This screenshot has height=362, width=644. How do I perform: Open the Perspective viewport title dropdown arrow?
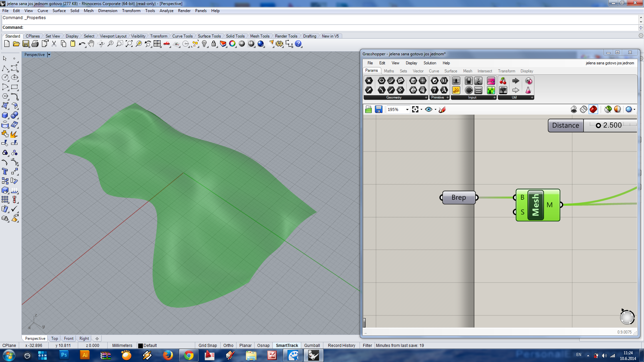pos(49,55)
